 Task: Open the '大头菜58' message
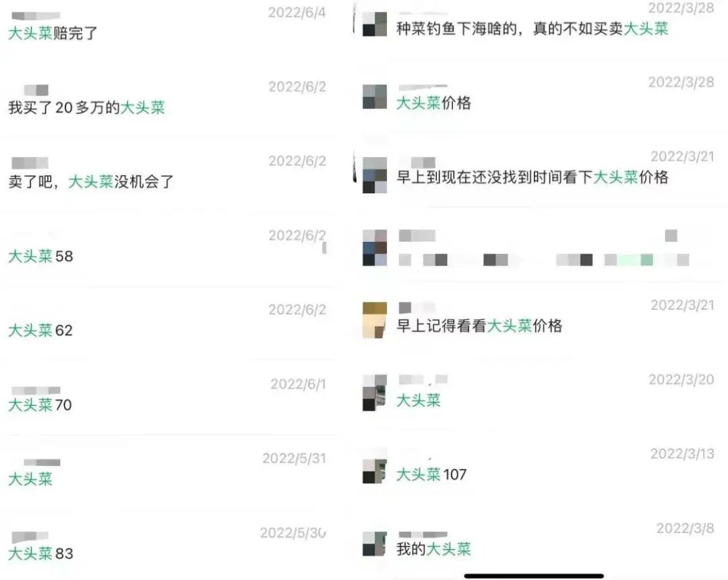(167, 247)
